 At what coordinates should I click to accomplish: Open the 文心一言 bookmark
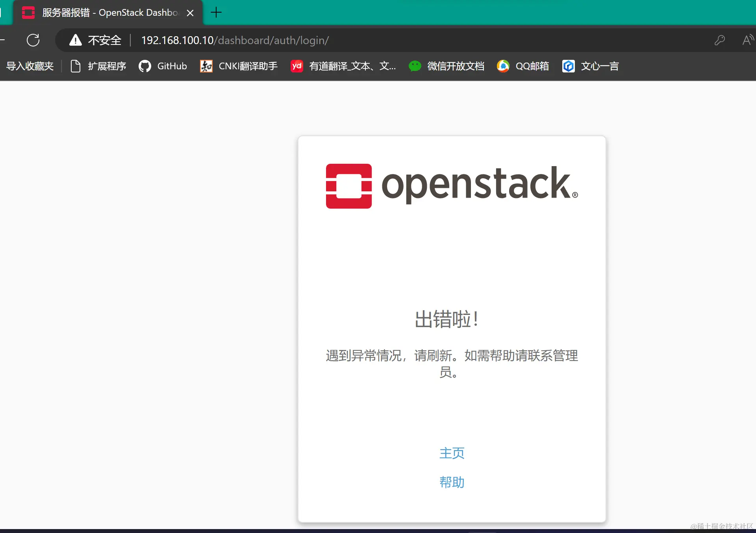coord(590,66)
